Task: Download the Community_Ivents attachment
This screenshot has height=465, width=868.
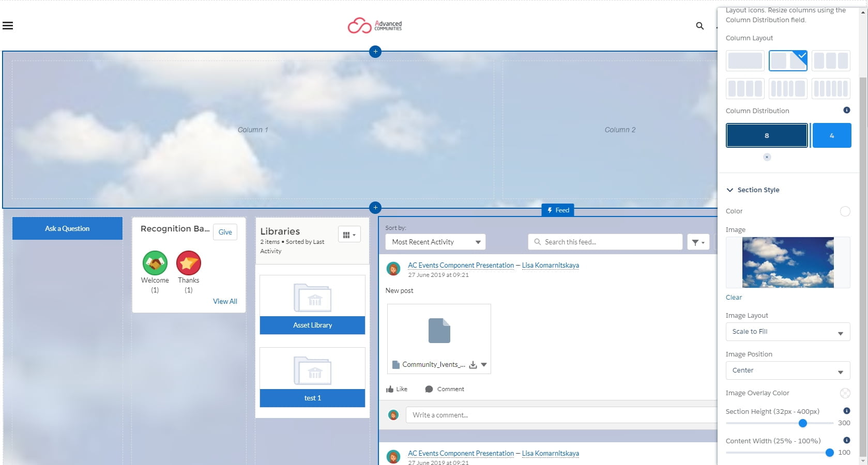Action: click(x=473, y=364)
